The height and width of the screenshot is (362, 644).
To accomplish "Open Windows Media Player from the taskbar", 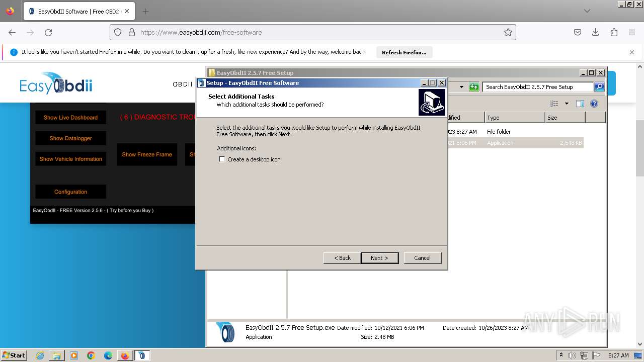I will click(x=74, y=355).
